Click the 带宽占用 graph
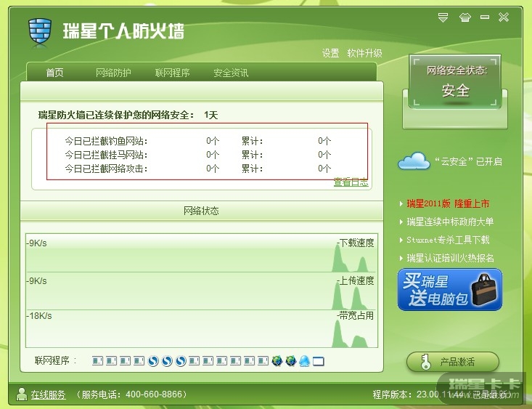The width and height of the screenshot is (532, 409). (202, 329)
